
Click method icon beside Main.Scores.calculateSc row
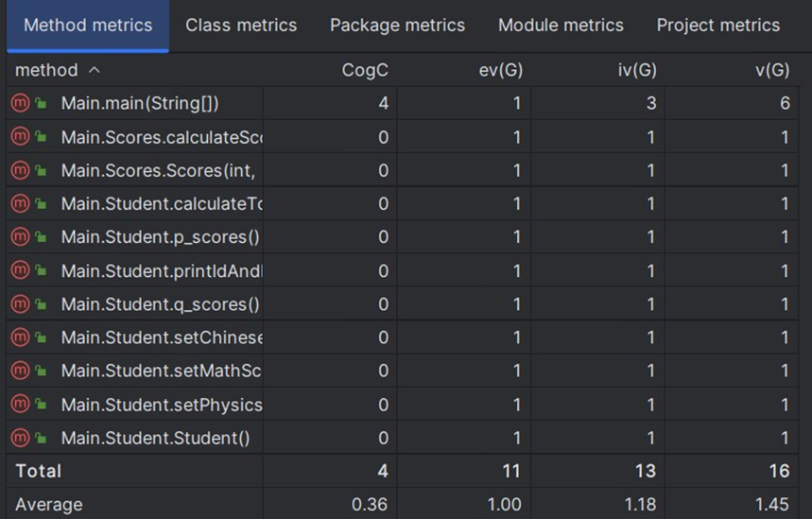point(19,137)
